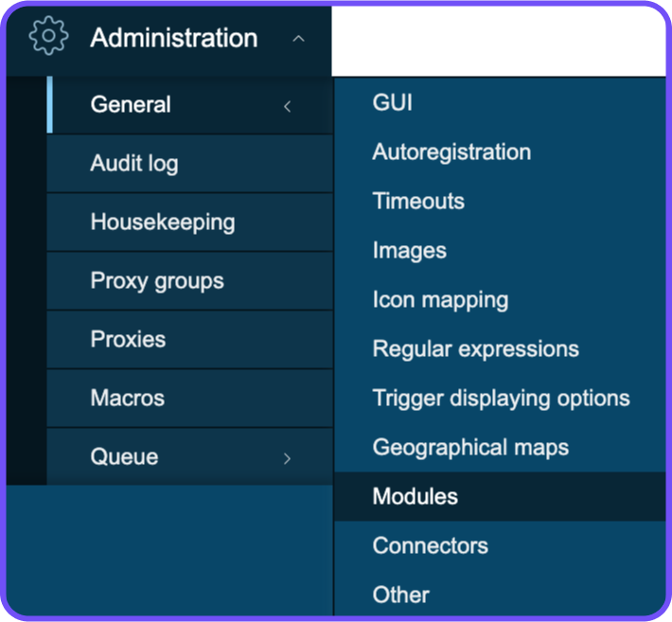
Task: Open Geographical maps settings
Action: coord(500,448)
